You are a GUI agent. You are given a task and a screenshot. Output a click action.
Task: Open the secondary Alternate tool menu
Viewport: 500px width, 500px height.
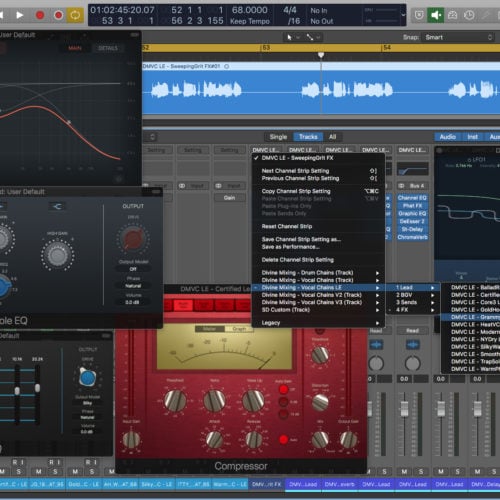pyautogui.click(x=313, y=37)
